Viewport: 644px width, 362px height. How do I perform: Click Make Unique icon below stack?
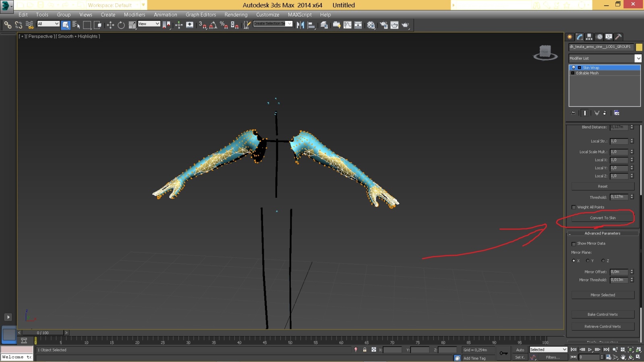(x=597, y=113)
